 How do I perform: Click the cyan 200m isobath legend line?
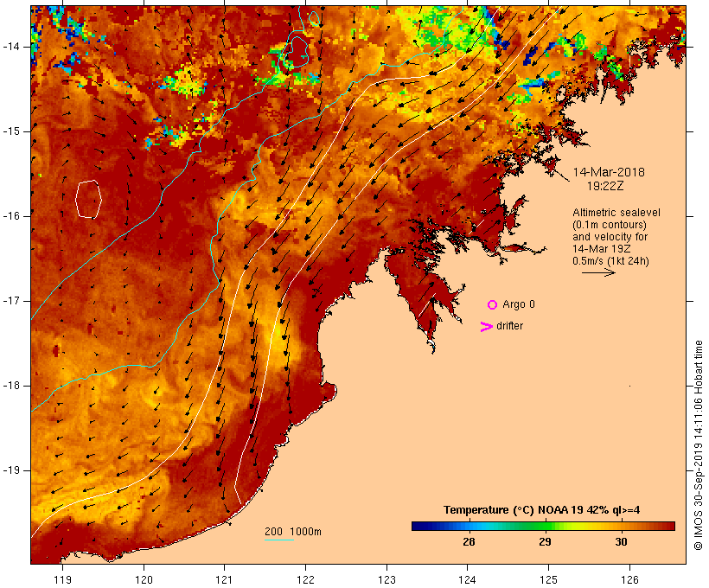[x=279, y=540]
